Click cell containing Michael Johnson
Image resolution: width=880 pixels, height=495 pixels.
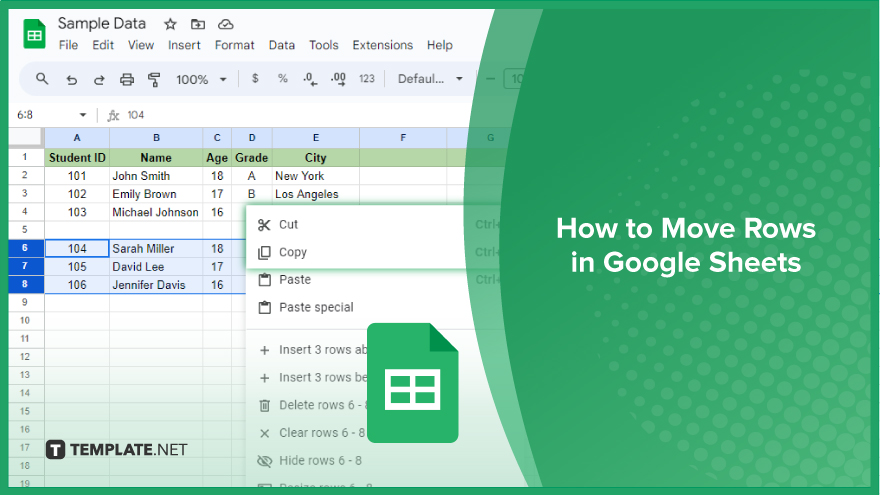click(156, 212)
